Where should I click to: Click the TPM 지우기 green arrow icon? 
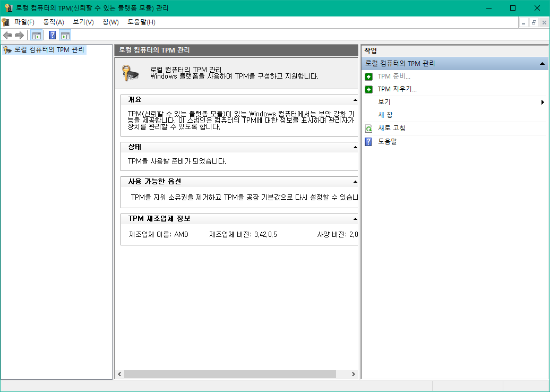point(368,89)
